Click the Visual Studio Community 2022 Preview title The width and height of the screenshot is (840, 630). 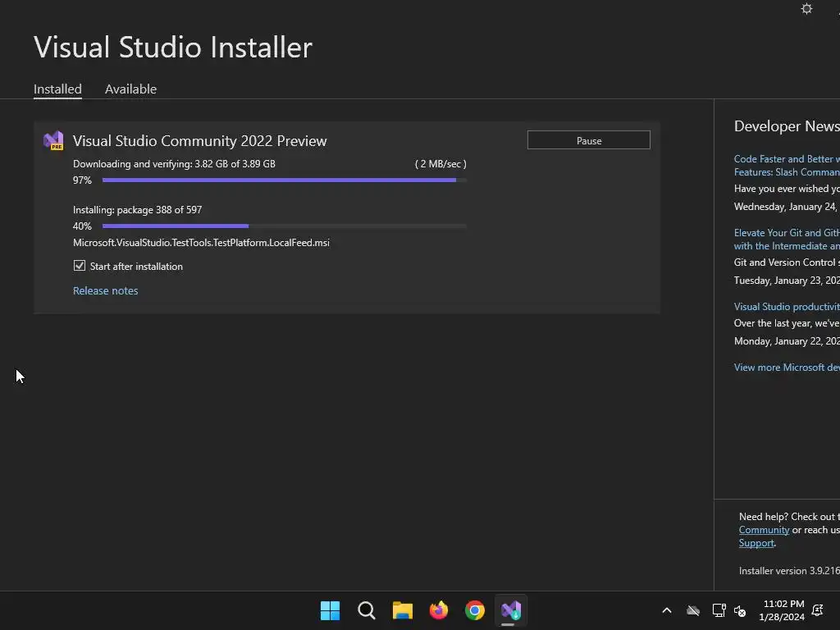[200, 141]
